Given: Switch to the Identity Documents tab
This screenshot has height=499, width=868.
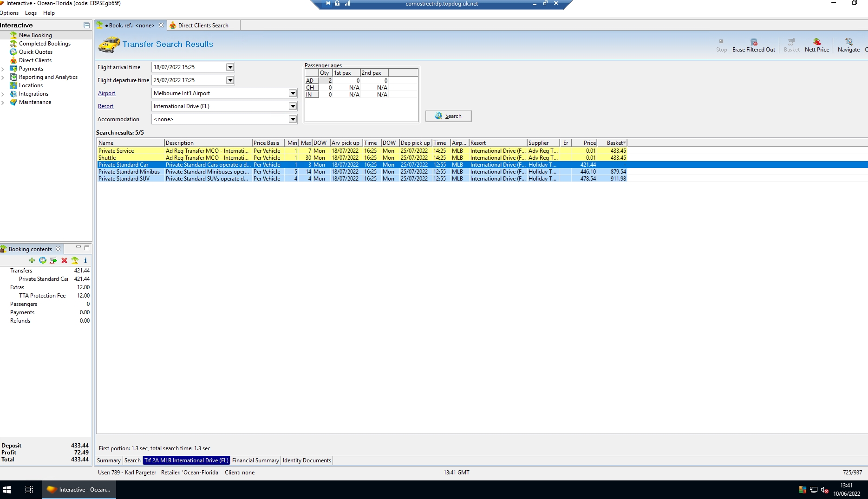Looking at the screenshot, I should tap(307, 460).
